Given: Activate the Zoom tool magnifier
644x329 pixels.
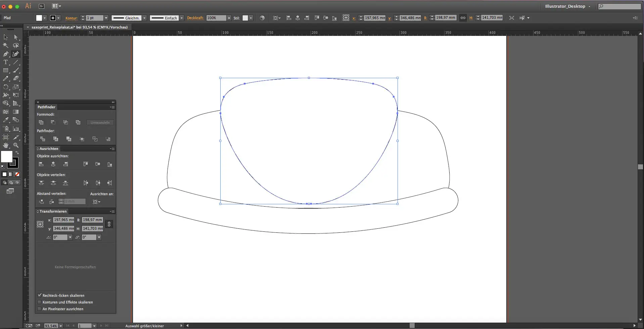Looking at the screenshot, I should click(x=16, y=145).
